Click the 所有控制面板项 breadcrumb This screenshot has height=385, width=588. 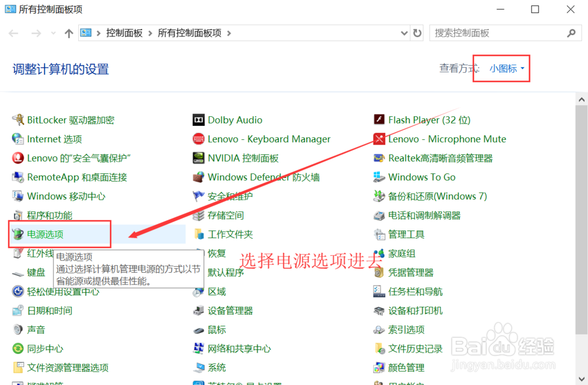click(189, 33)
